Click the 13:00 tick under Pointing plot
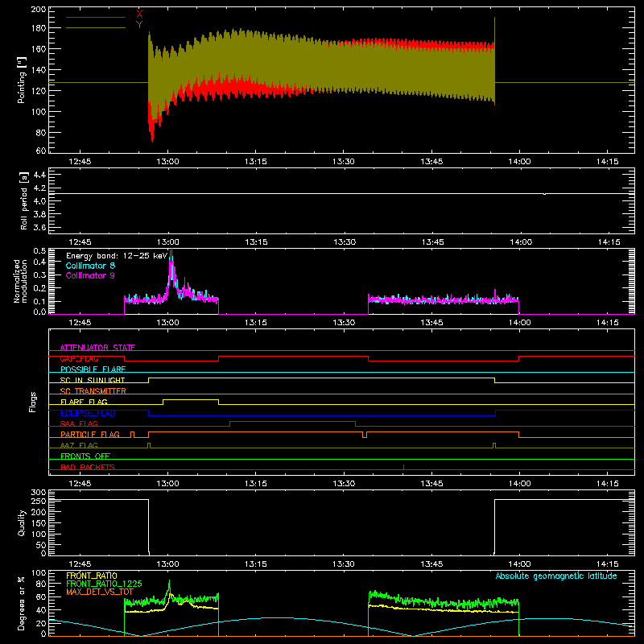The image size is (644, 644). (167, 162)
